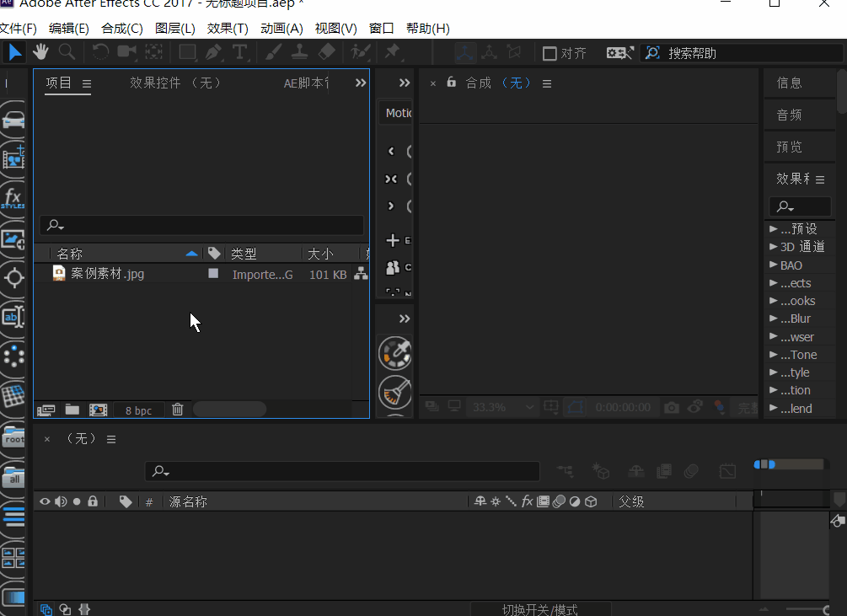Toggle the label color square of 案例素材.jpg
Screen dimensions: 847x616
click(213, 274)
